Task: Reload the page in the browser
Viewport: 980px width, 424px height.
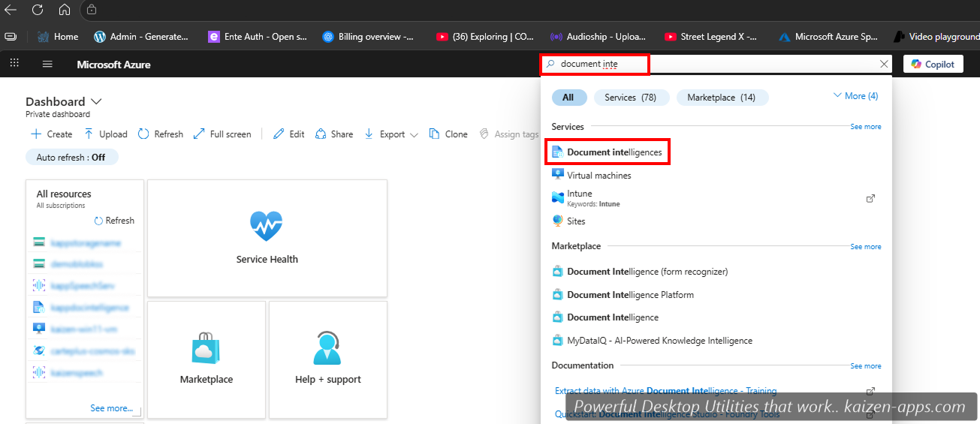Action: coord(38,10)
